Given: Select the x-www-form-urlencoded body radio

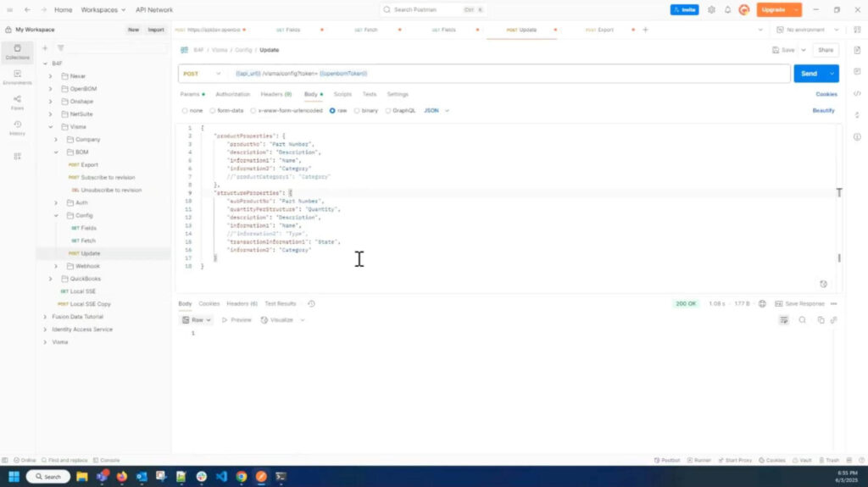Looking at the screenshot, I should click(253, 111).
